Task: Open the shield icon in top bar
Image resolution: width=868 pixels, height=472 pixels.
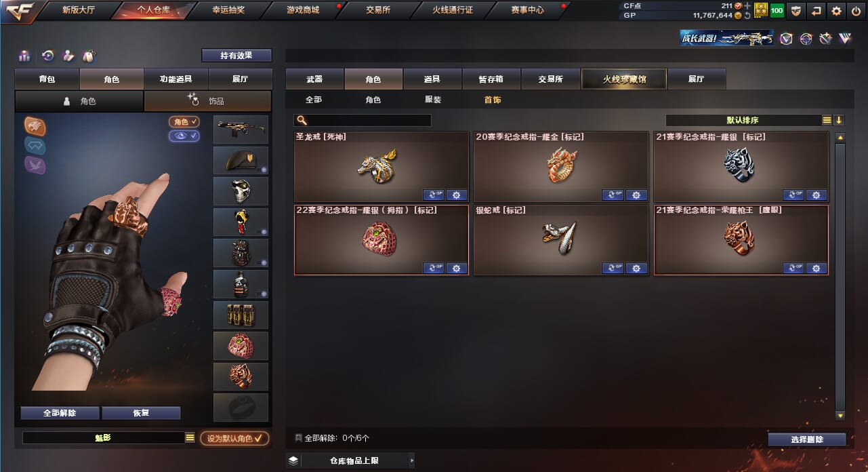Action: pyautogui.click(x=796, y=11)
